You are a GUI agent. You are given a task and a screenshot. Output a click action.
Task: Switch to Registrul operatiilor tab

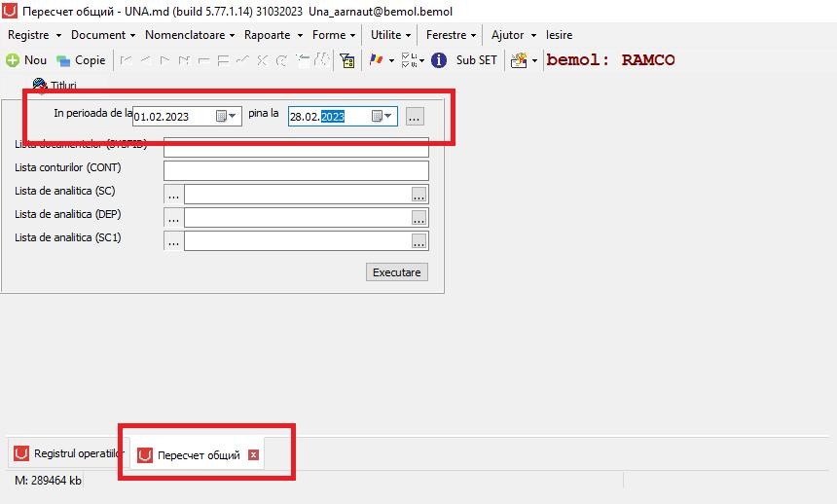click(68, 453)
